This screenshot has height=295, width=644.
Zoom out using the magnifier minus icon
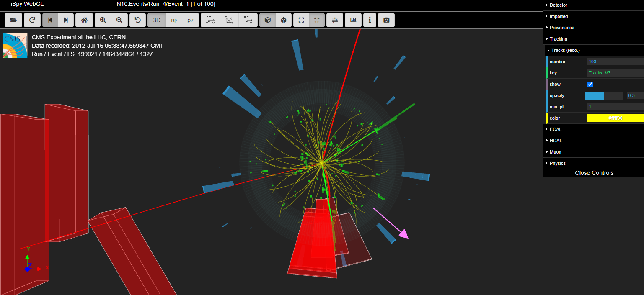(x=119, y=20)
